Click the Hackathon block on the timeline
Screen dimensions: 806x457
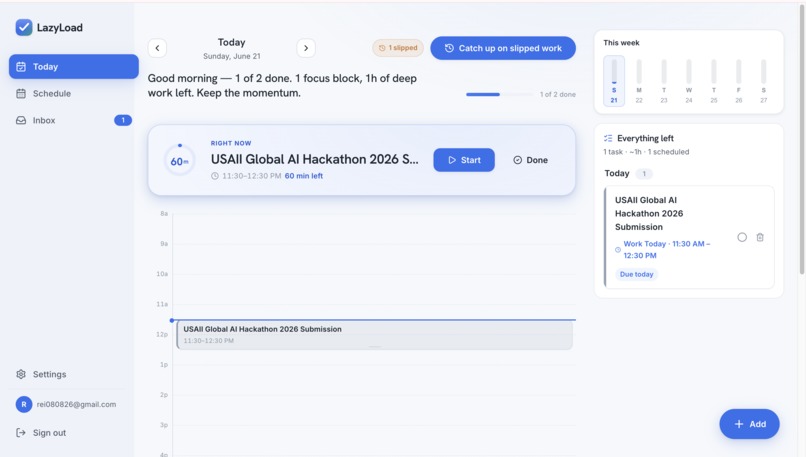375,335
